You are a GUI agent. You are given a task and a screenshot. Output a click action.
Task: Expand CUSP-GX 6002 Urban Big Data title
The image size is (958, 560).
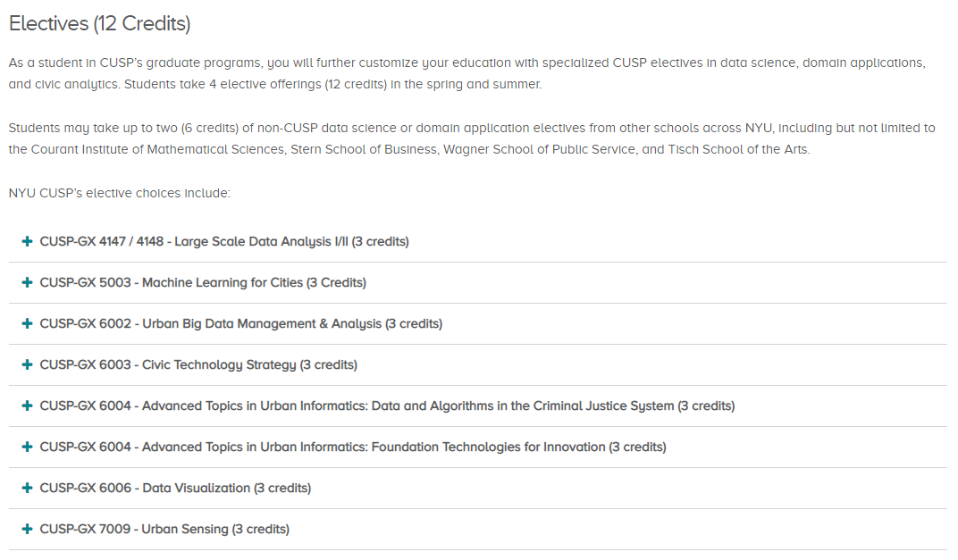click(x=240, y=323)
